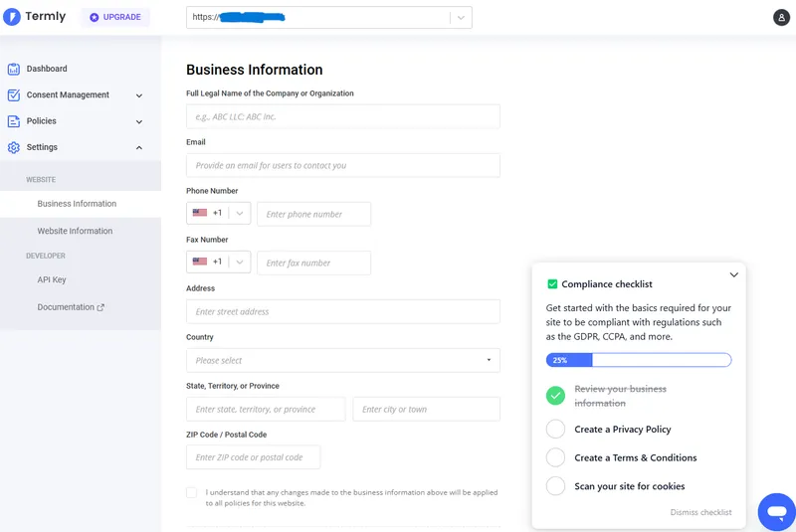Check the Create a Privacy Policy circle

(555, 429)
